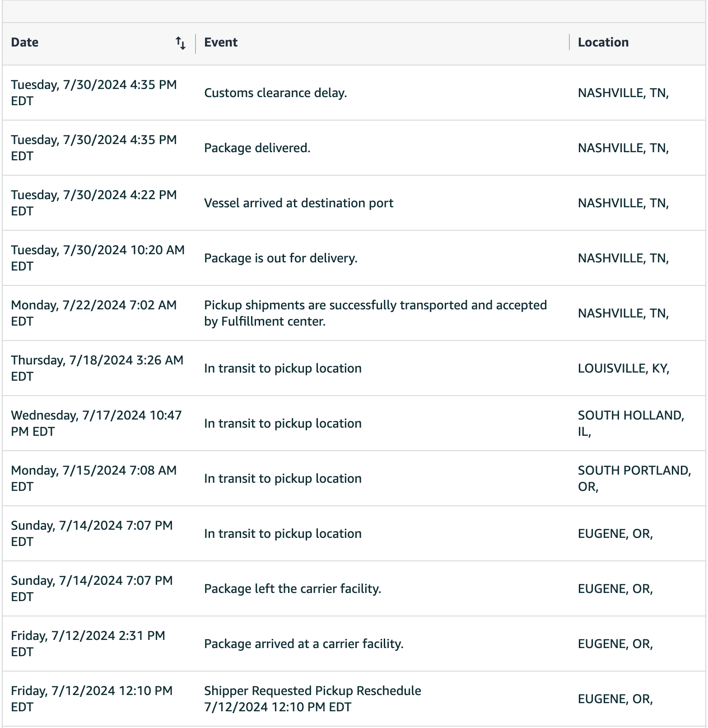Click the Package delivered event row
The width and height of the screenshot is (708, 728).
click(x=257, y=148)
